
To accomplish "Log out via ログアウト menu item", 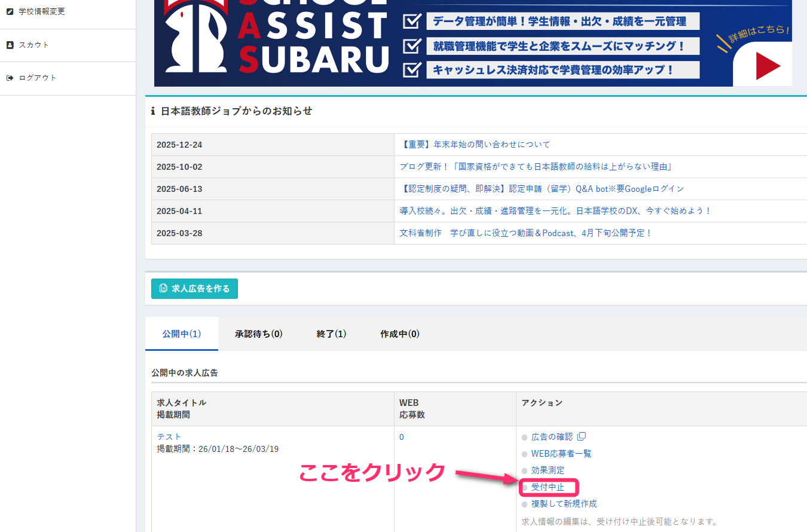I will 38,78.
